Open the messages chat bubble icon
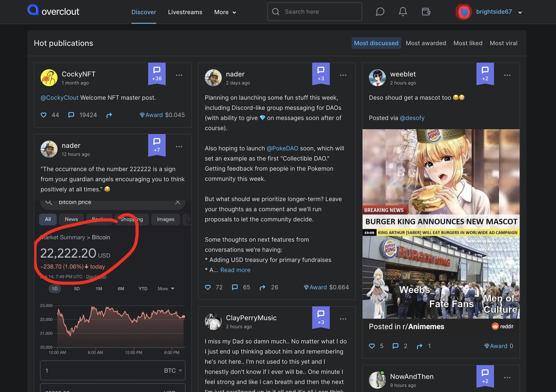This screenshot has height=392, width=556. point(380,12)
